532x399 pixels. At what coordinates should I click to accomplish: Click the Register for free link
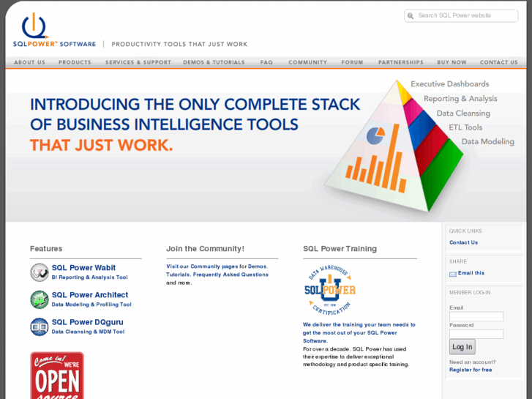471,370
